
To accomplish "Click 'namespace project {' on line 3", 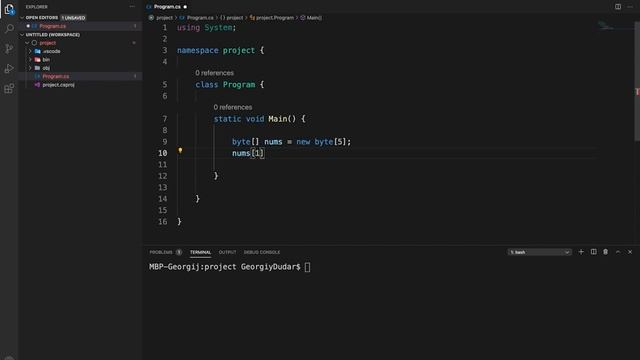I will click(220, 51).
